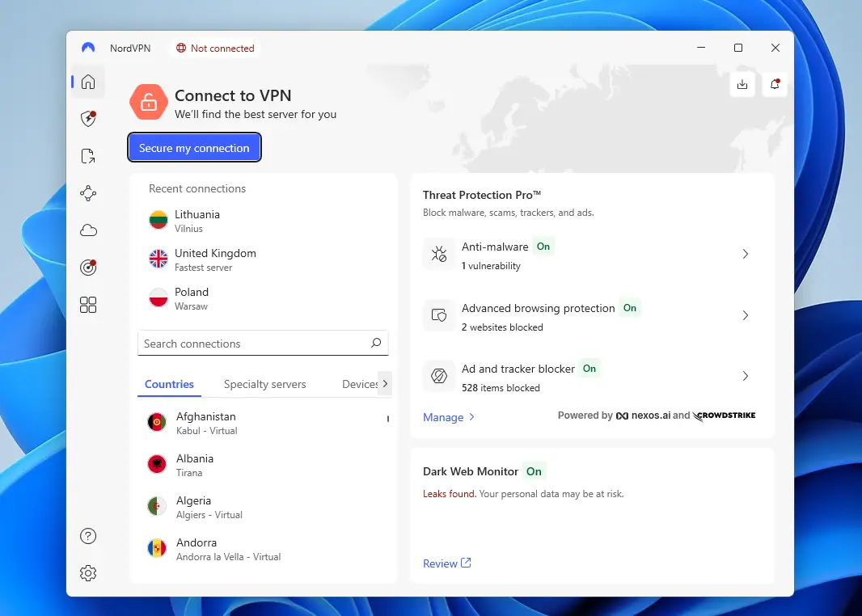Viewport: 862px width, 616px height.
Task: Click the Dark Web Monitor heading
Action: (471, 471)
